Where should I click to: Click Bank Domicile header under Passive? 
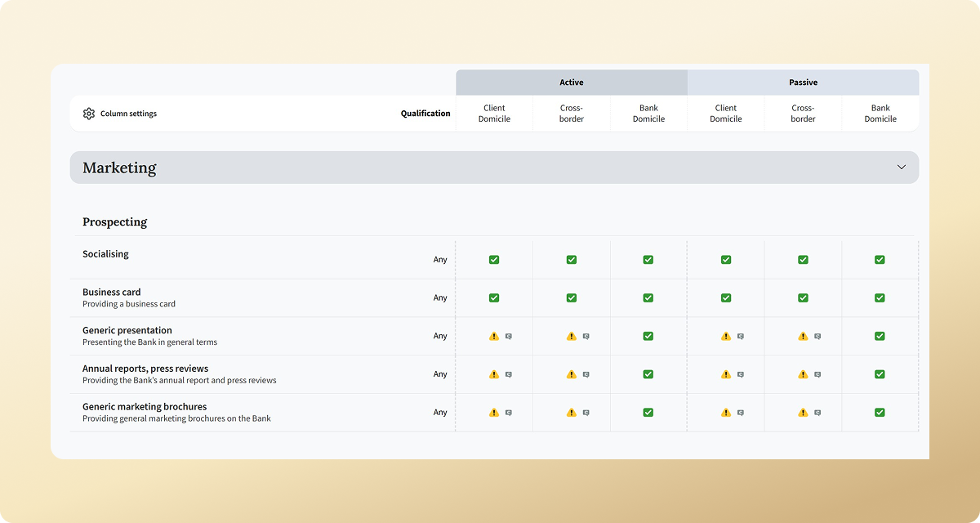pyautogui.click(x=880, y=114)
